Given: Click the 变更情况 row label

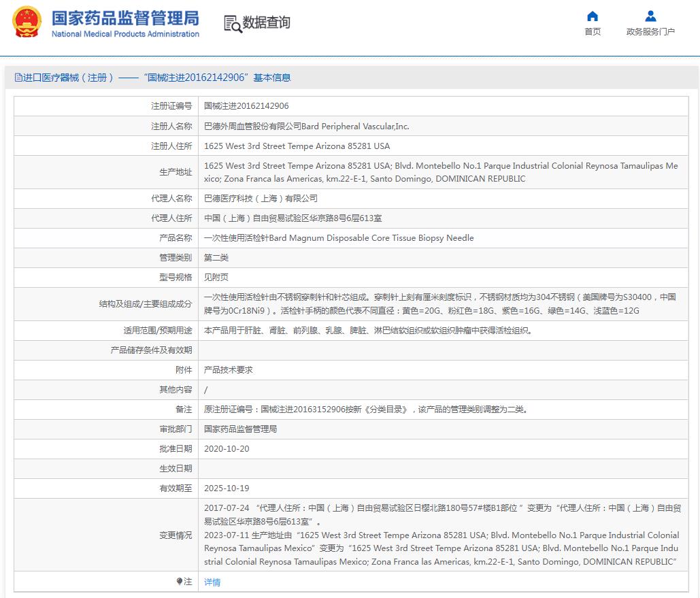Looking at the screenshot, I should [x=176, y=535].
